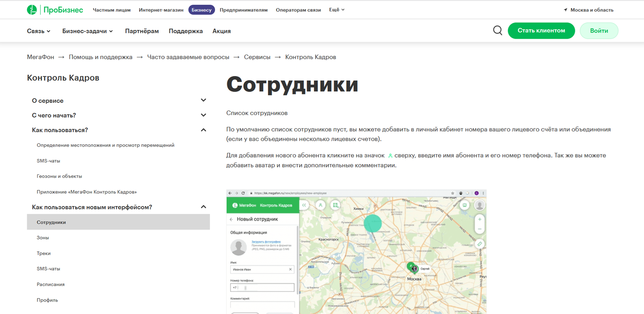Screen dimensions: 644x314
Task: Follow the МегаФон breadcrumb link
Action: [40, 57]
